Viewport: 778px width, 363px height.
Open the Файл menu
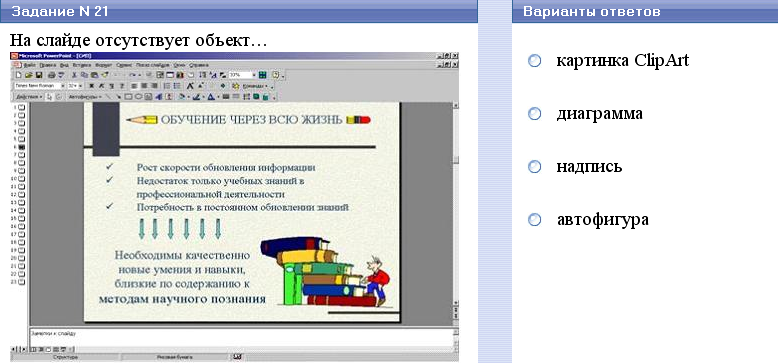(29, 65)
